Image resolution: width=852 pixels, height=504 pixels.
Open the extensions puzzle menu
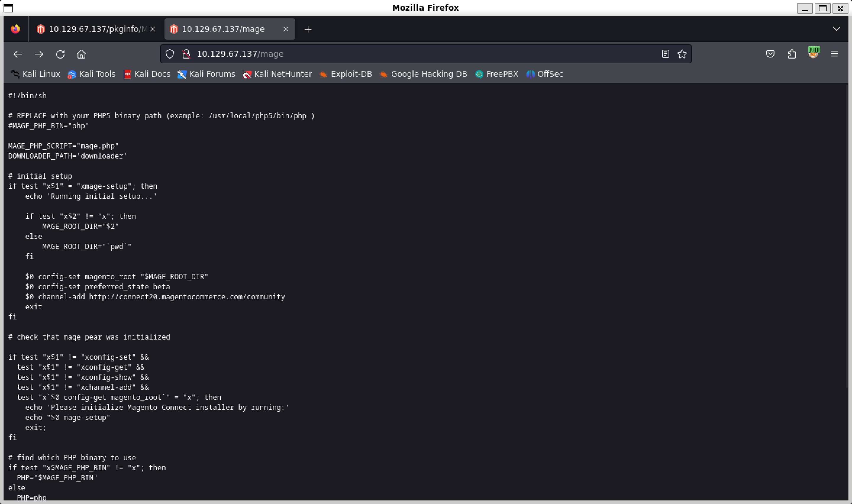pyautogui.click(x=792, y=54)
